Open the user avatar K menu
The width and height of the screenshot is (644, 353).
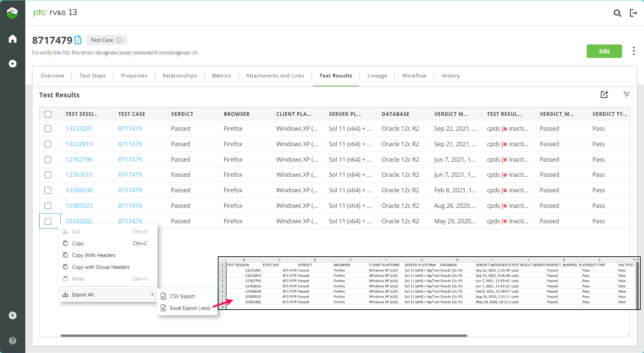[x=12, y=316]
